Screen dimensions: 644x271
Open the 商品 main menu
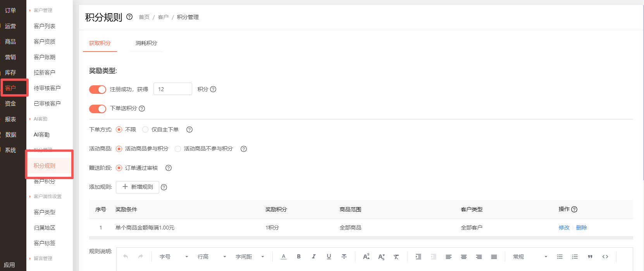click(x=10, y=41)
